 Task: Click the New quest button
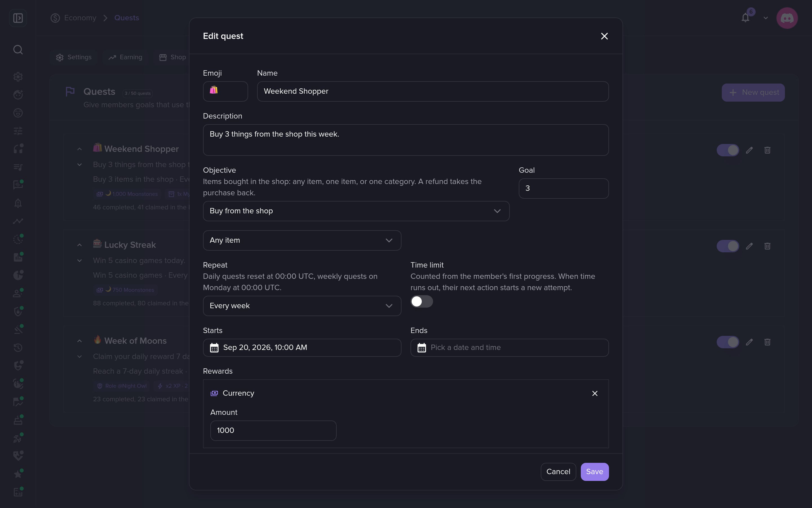pyautogui.click(x=753, y=92)
